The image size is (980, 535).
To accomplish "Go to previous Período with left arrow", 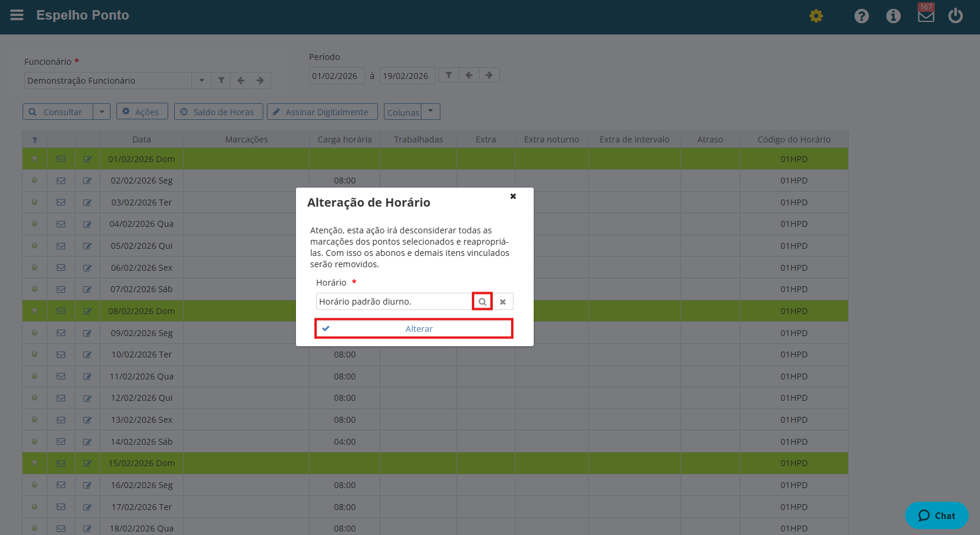I will (x=469, y=75).
